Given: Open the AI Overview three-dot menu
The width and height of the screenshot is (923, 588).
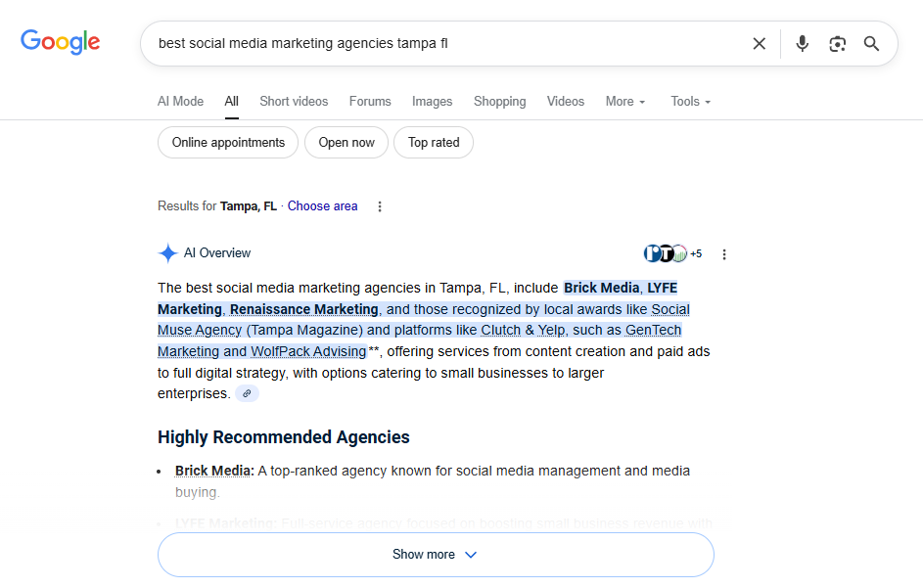Looking at the screenshot, I should point(723,253).
